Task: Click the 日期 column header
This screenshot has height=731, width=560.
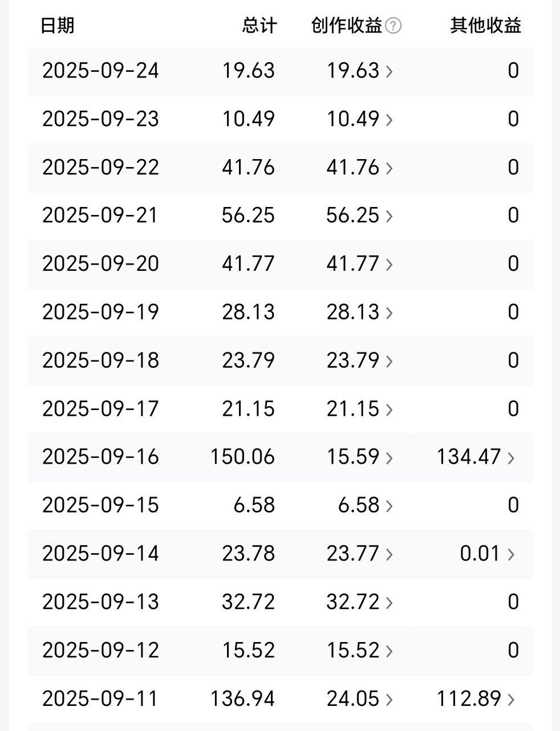Action: [x=58, y=26]
